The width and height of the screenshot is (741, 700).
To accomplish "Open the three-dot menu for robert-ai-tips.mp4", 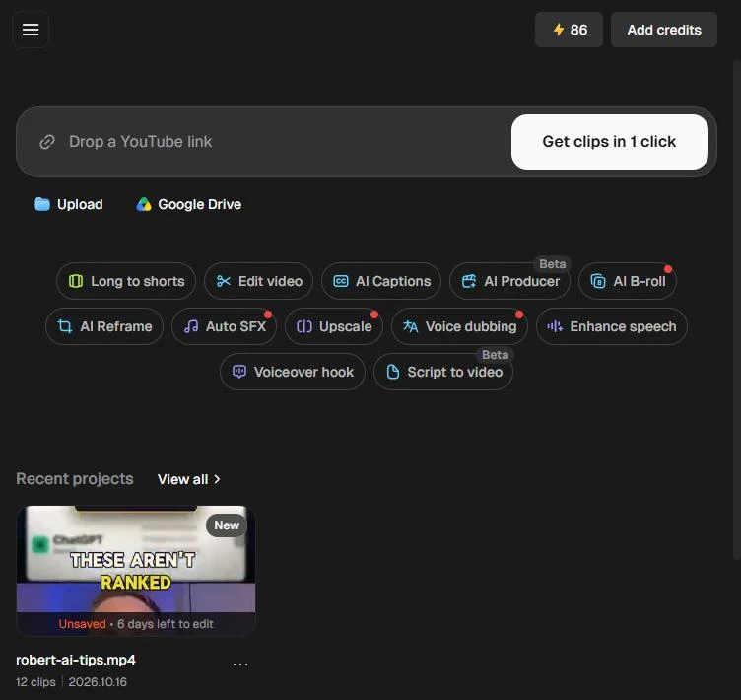I will (240, 665).
